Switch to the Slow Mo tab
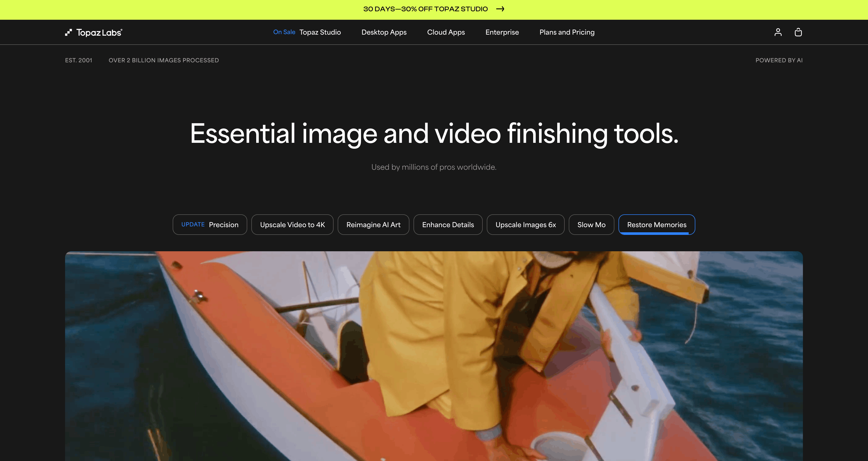 pyautogui.click(x=591, y=225)
